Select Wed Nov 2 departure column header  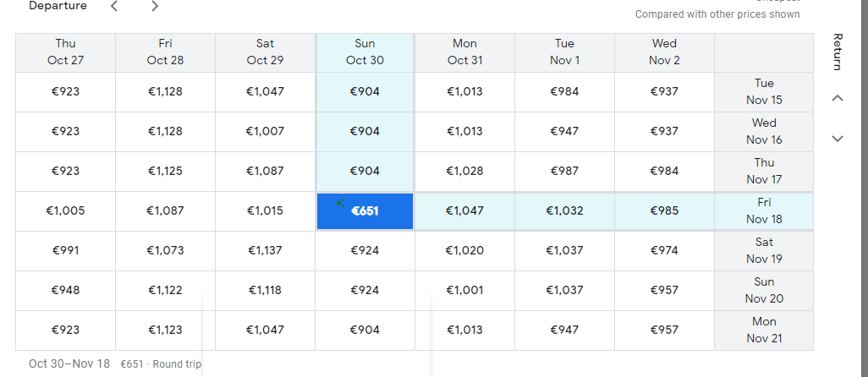tap(664, 52)
